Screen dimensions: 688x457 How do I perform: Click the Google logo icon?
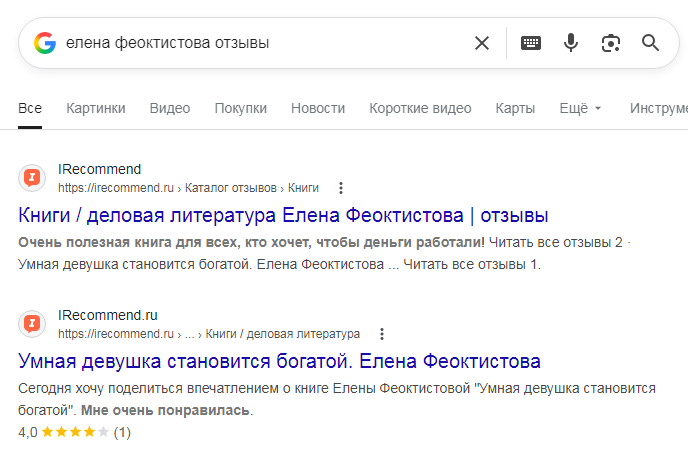coord(45,43)
